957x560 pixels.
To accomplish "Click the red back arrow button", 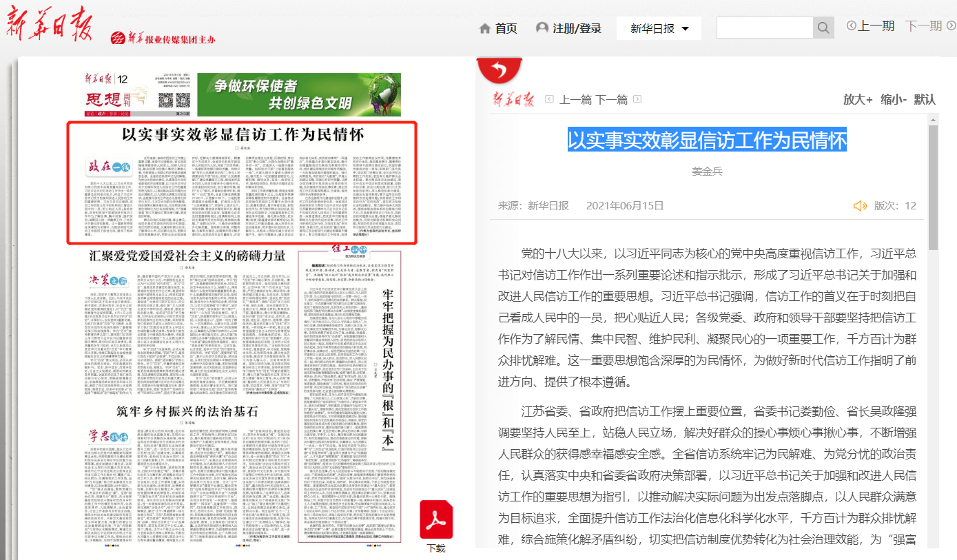I will pos(500,69).
